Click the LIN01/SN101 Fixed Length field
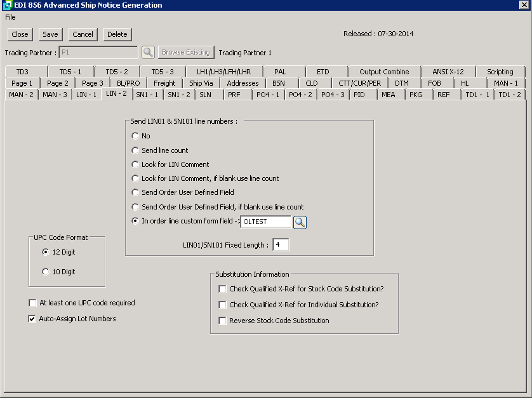The height and width of the screenshot is (398, 532). pos(281,245)
